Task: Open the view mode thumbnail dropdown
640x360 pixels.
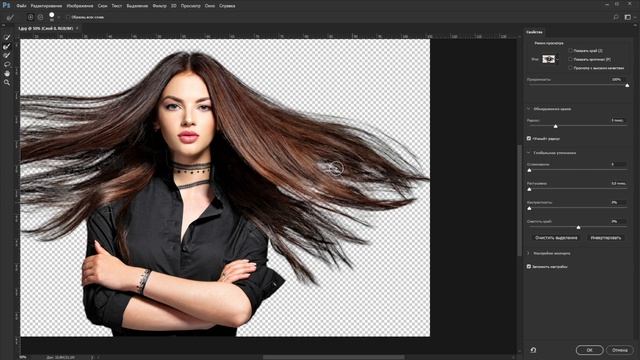Action: coord(550,59)
